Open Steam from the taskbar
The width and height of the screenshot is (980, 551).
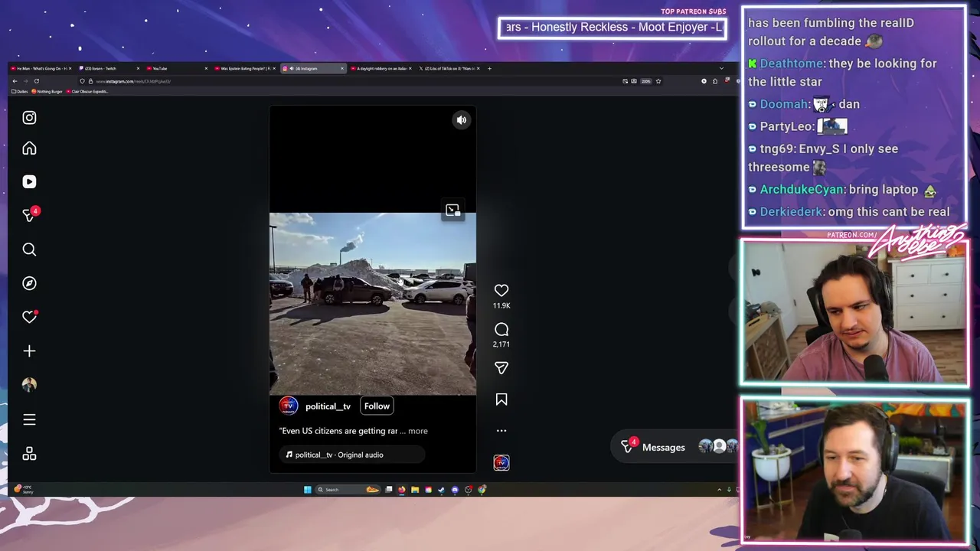(x=441, y=490)
